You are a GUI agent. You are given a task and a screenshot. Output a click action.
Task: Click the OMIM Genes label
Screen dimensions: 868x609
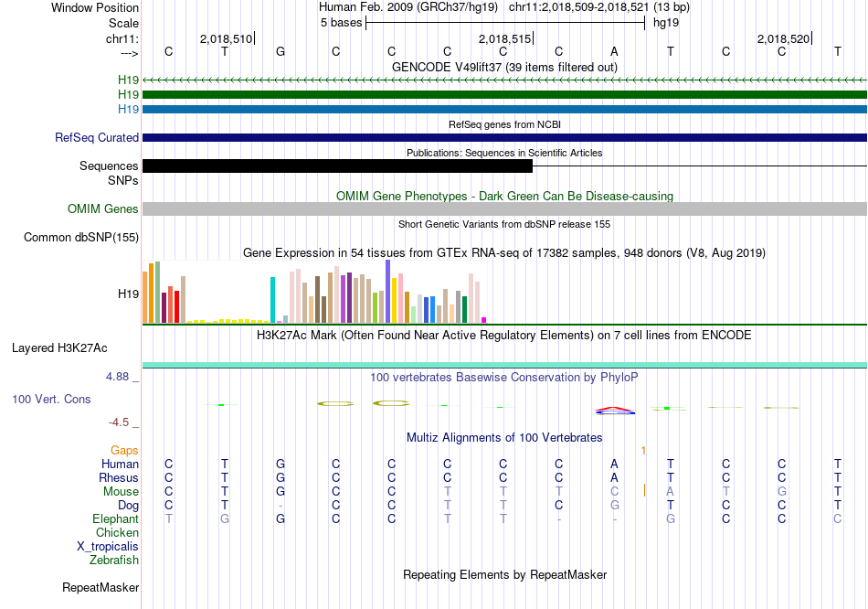coord(103,208)
